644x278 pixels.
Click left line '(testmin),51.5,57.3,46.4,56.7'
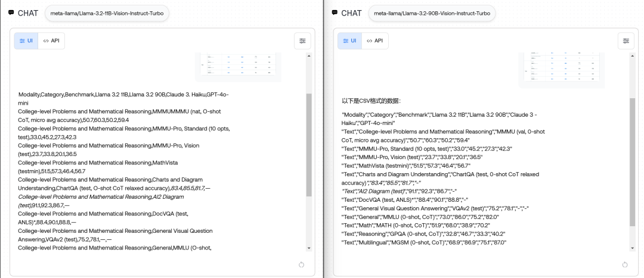click(52, 171)
